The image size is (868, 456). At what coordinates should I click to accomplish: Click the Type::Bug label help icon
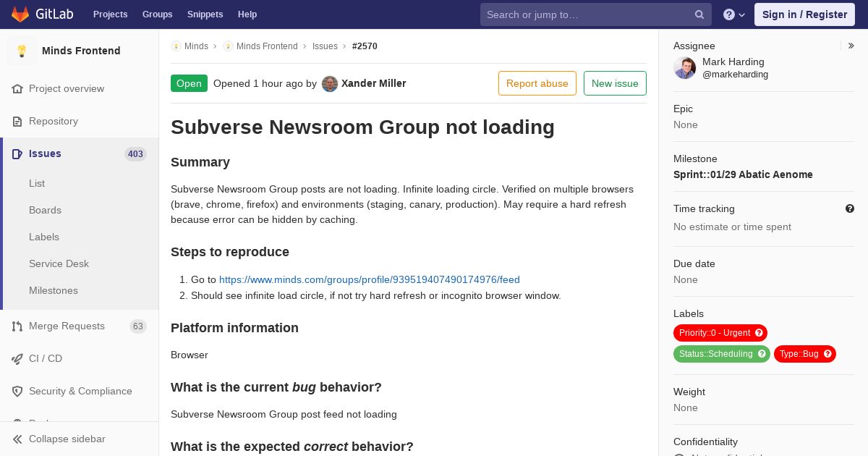[827, 354]
